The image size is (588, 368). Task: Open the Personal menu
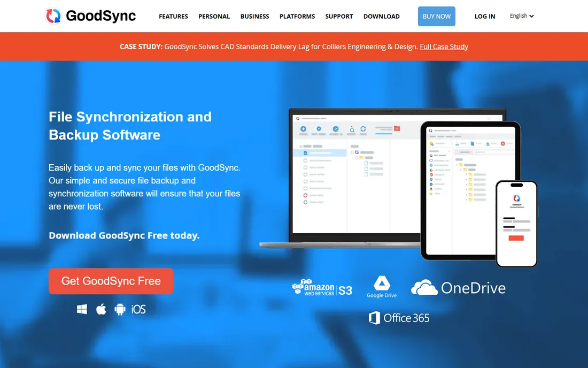214,17
